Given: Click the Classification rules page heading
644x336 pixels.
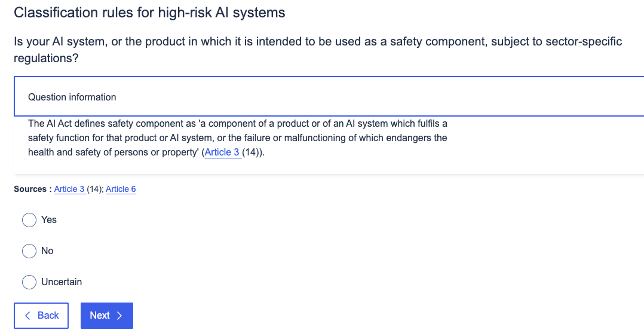Looking at the screenshot, I should (x=149, y=13).
